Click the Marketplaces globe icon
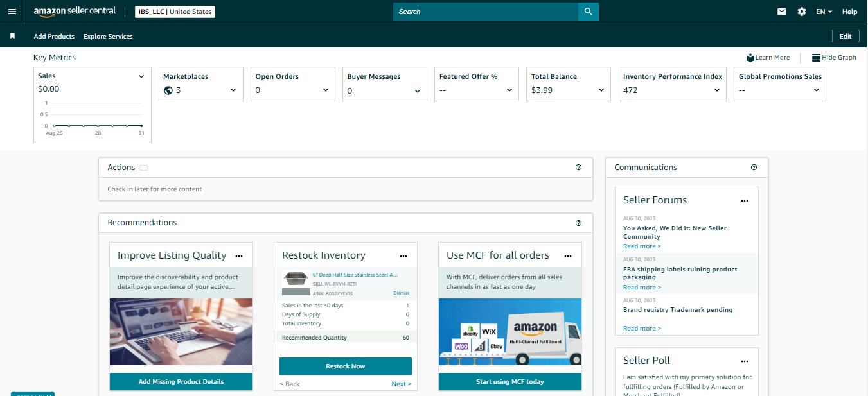The image size is (868, 396). point(168,90)
